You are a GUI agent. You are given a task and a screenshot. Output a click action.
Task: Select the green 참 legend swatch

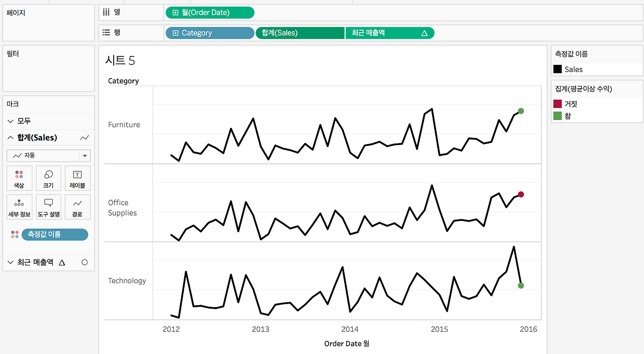pos(557,116)
